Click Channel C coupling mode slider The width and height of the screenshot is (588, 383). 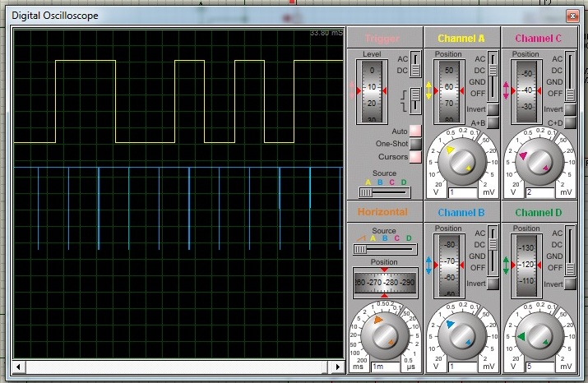click(570, 76)
